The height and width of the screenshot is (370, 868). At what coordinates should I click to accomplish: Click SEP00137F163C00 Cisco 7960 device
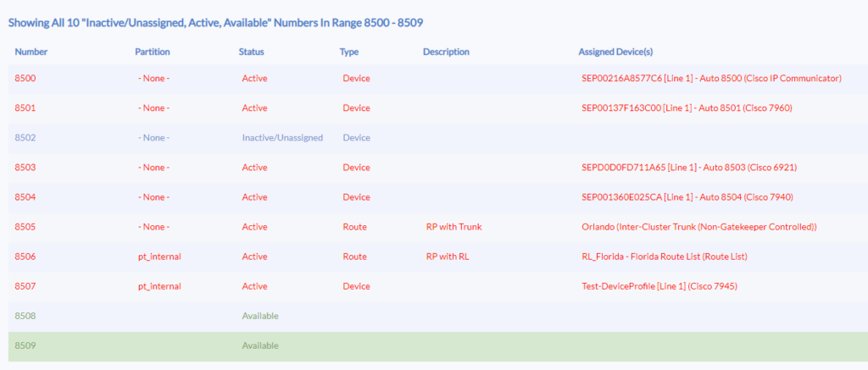click(687, 108)
